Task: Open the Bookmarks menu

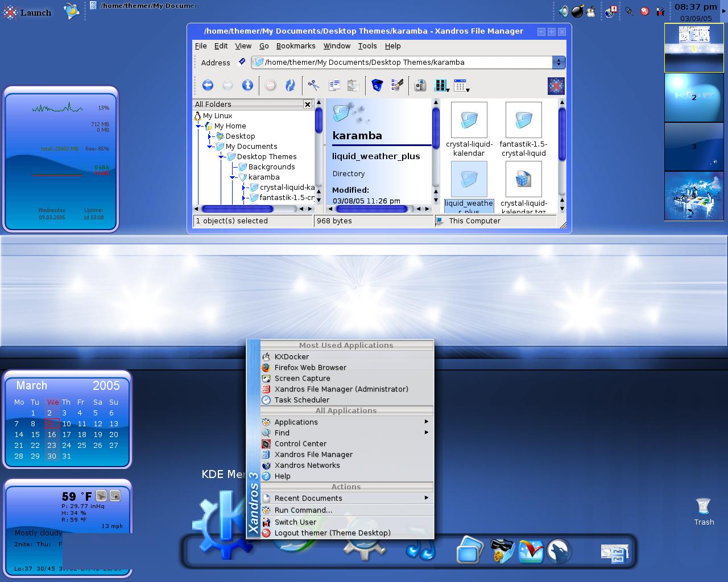Action: [296, 46]
